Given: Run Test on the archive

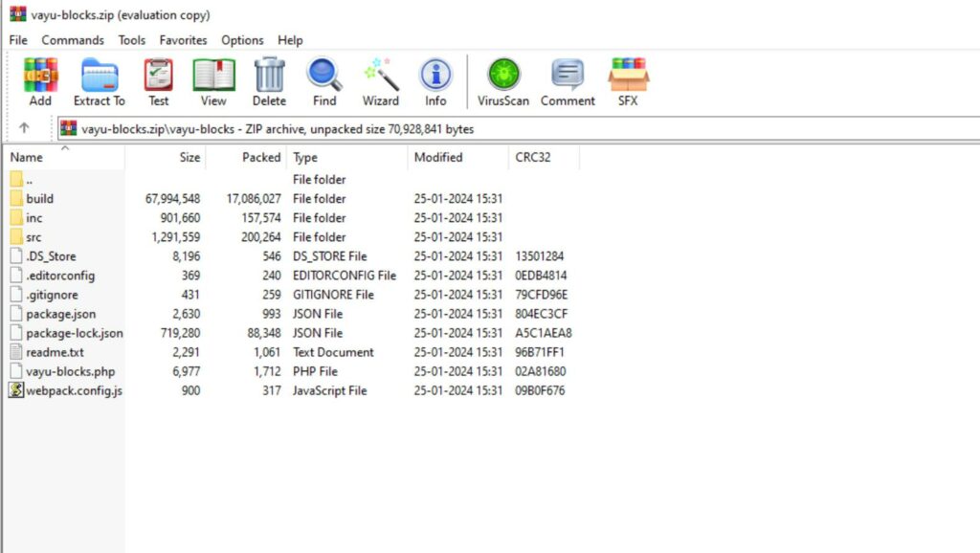Looking at the screenshot, I should (x=158, y=81).
